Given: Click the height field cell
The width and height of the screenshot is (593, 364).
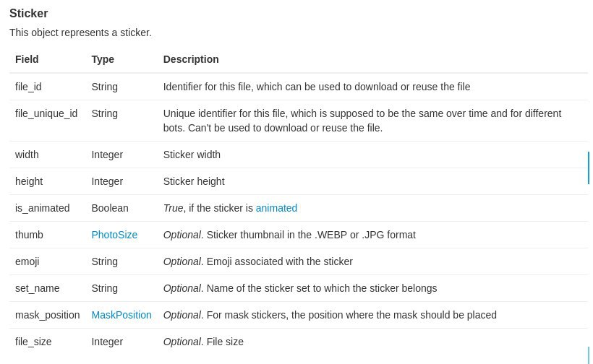Looking at the screenshot, I should (29, 181).
